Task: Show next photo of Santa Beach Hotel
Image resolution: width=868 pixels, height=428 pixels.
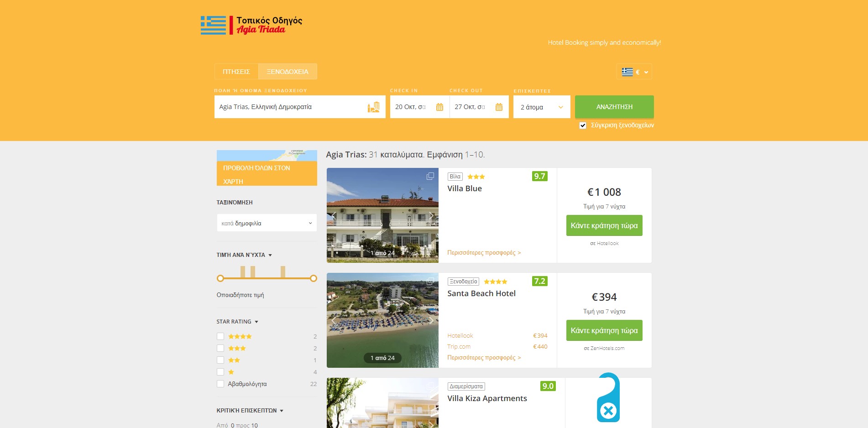Action: 431,320
